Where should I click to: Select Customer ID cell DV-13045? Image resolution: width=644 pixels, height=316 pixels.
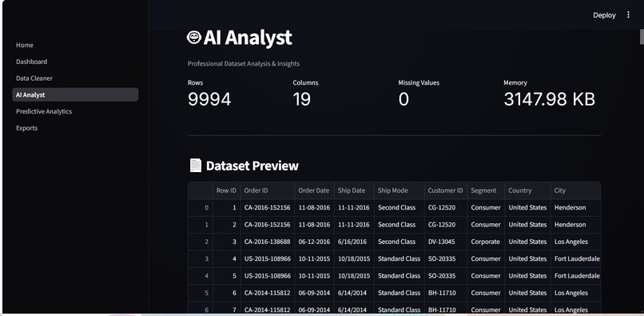tap(446, 242)
